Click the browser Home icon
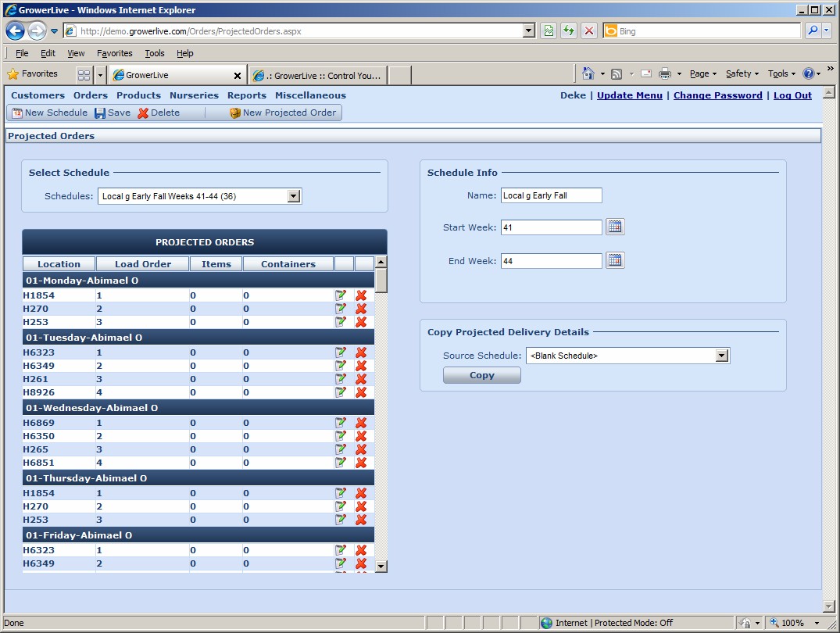The image size is (840, 633). 588,73
